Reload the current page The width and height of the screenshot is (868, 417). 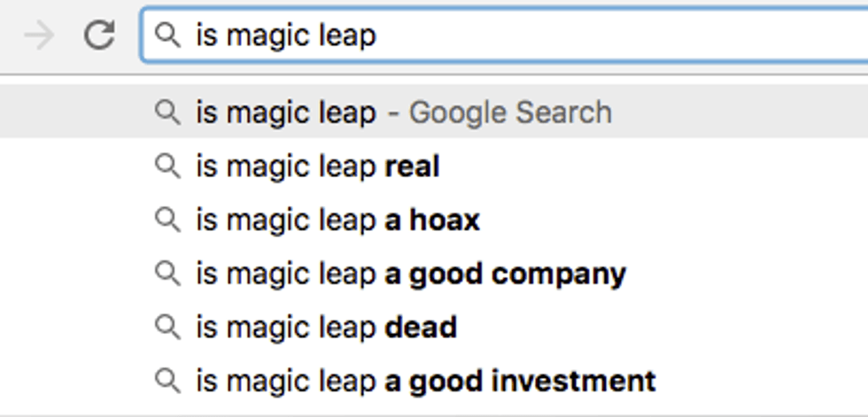(x=98, y=35)
